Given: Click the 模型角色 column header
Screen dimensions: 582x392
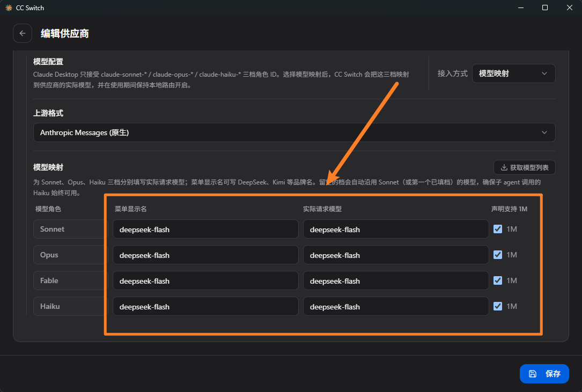Looking at the screenshot, I should (48, 209).
